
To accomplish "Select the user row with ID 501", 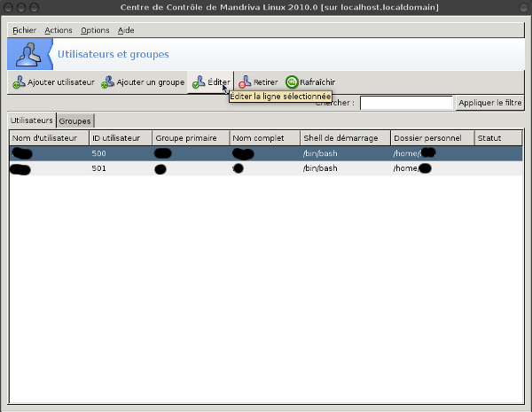I will tap(266, 168).
